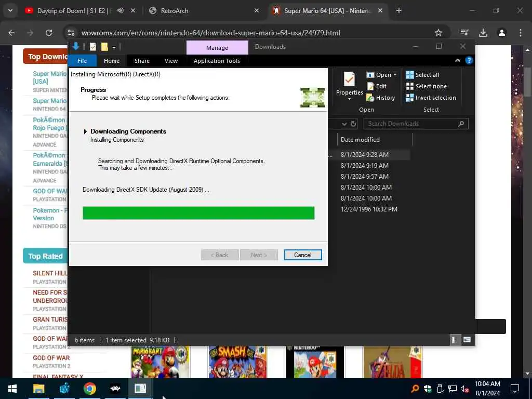This screenshot has width=532, height=399.
Task: Select file dated 8/1/2024 9:28 AM
Action: 364,155
